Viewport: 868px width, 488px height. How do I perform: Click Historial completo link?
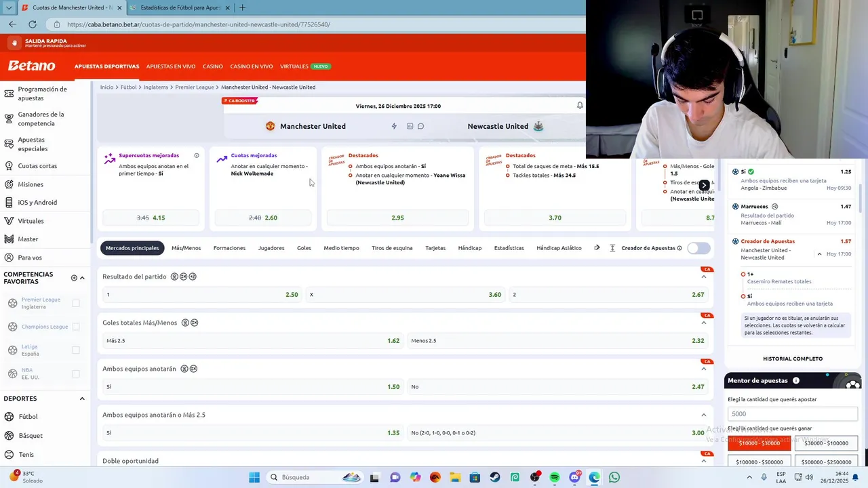coord(793,359)
